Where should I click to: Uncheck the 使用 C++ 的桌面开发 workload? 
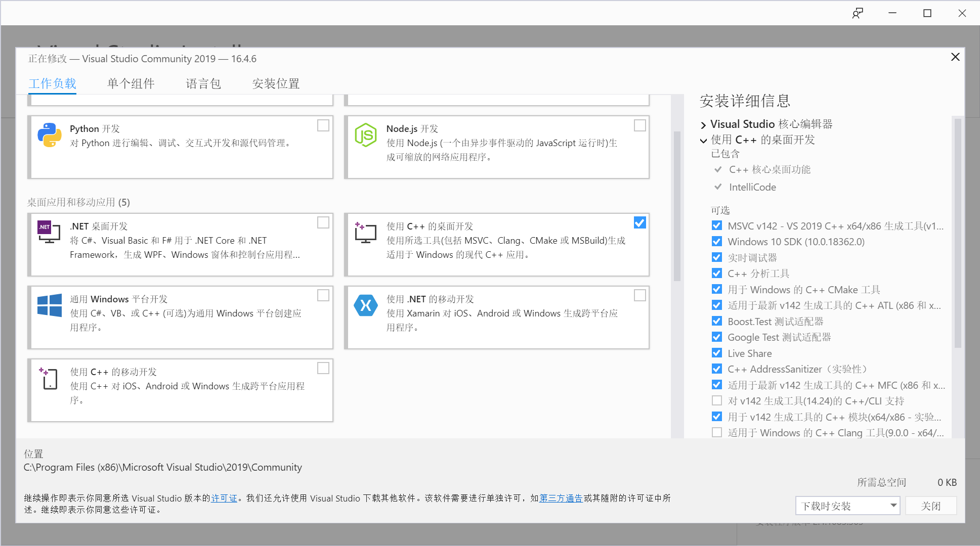point(640,222)
